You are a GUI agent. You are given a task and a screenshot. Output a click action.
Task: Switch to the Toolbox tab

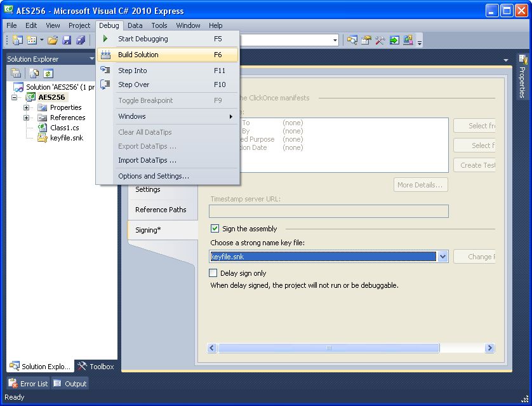96,366
